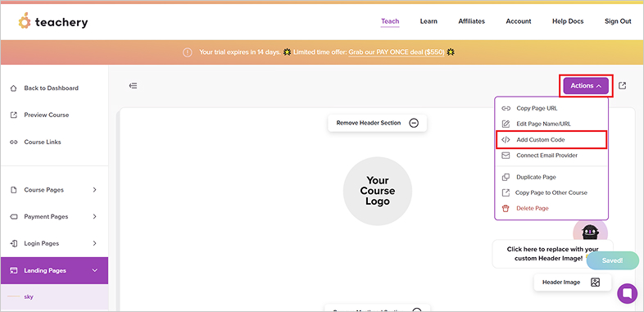The width and height of the screenshot is (644, 312).
Task: Open the Learn tab
Action: click(x=429, y=21)
